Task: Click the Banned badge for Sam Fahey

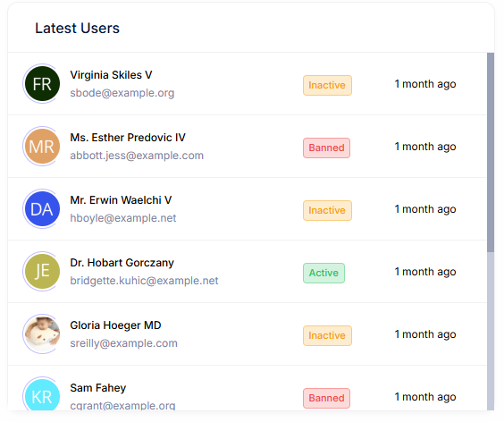Action: (x=326, y=398)
